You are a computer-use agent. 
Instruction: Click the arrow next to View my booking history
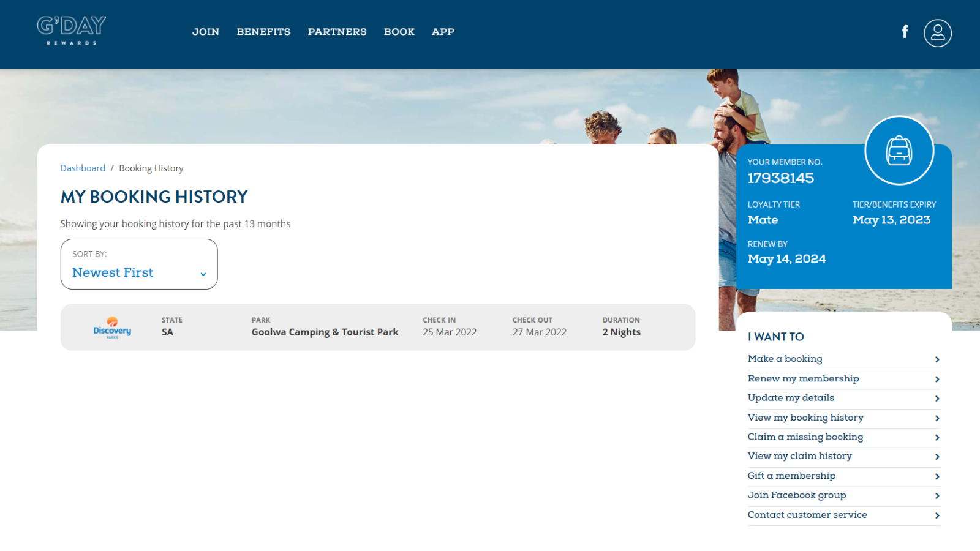[937, 418]
